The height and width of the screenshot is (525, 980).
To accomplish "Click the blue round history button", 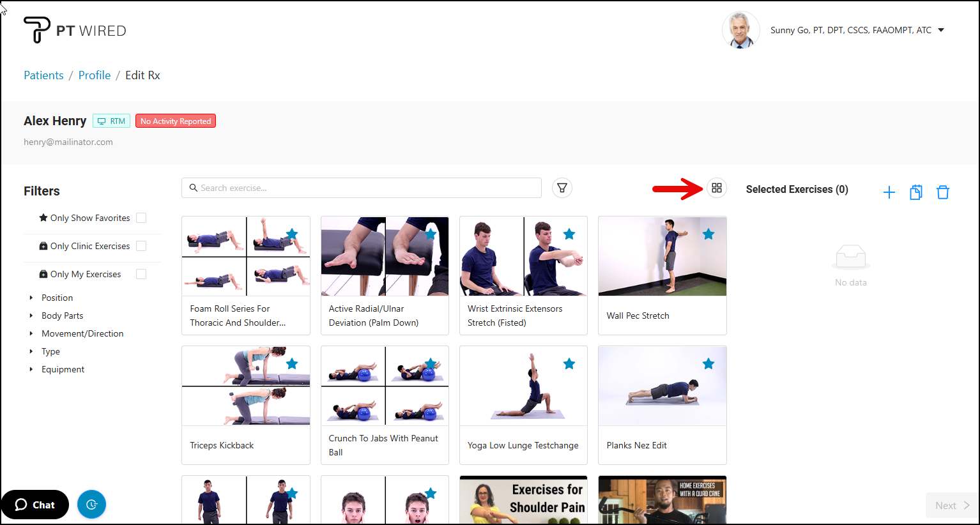I will [91, 505].
